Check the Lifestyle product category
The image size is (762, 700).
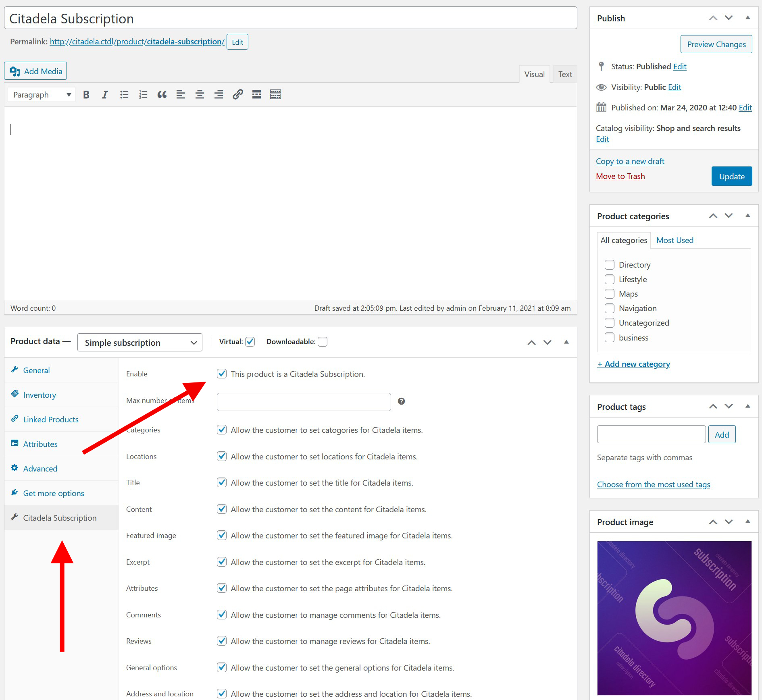[x=610, y=279]
